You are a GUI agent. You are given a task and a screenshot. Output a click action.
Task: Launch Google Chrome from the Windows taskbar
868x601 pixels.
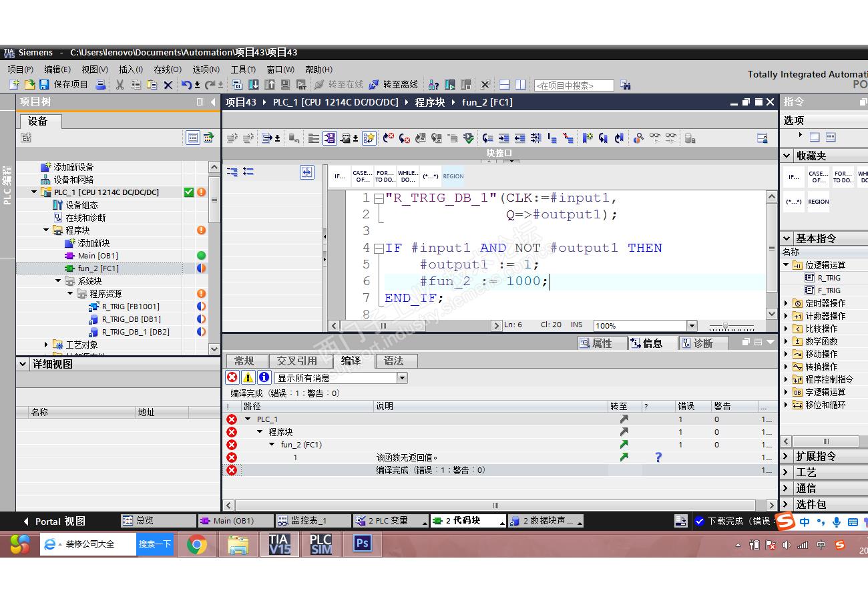click(x=197, y=545)
